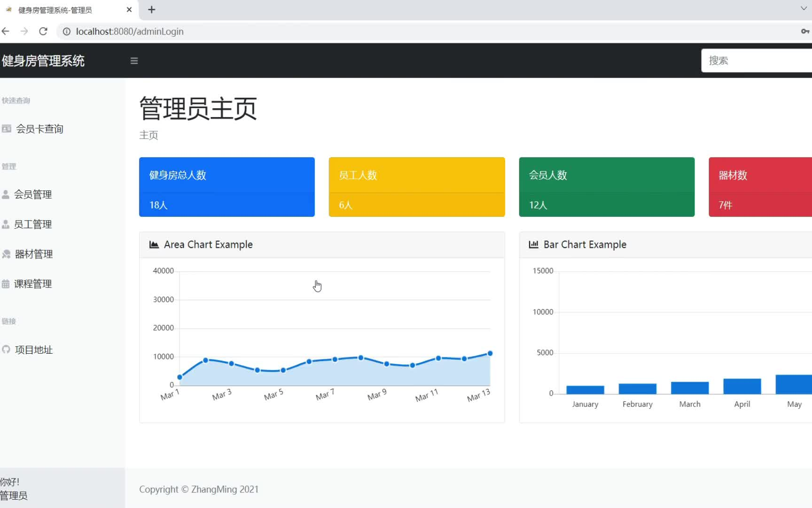Click the 管理员主页 page heading
The image size is (812, 508).
pyautogui.click(x=198, y=108)
